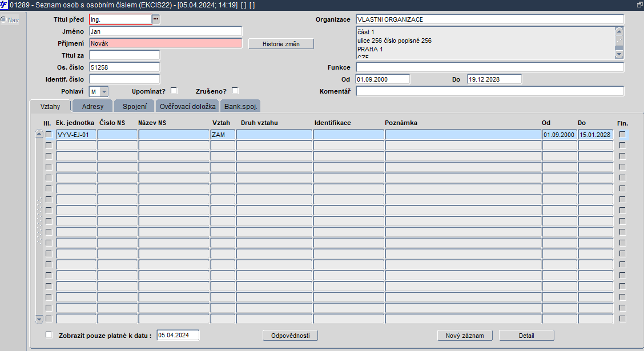Viewport: 644px width, 351px height.
Task: Click the Příjmení field containing Novák
Action: [166, 43]
